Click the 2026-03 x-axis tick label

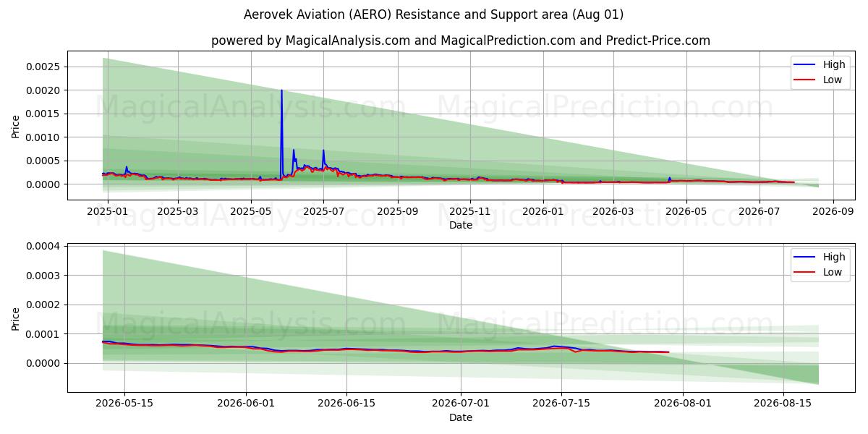[x=613, y=211]
